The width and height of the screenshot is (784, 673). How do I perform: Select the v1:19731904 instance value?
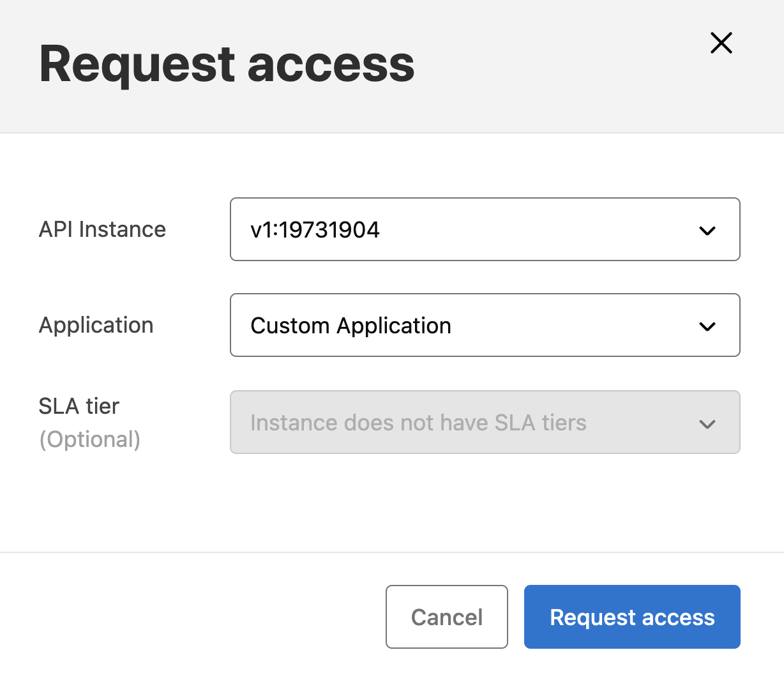click(x=315, y=229)
